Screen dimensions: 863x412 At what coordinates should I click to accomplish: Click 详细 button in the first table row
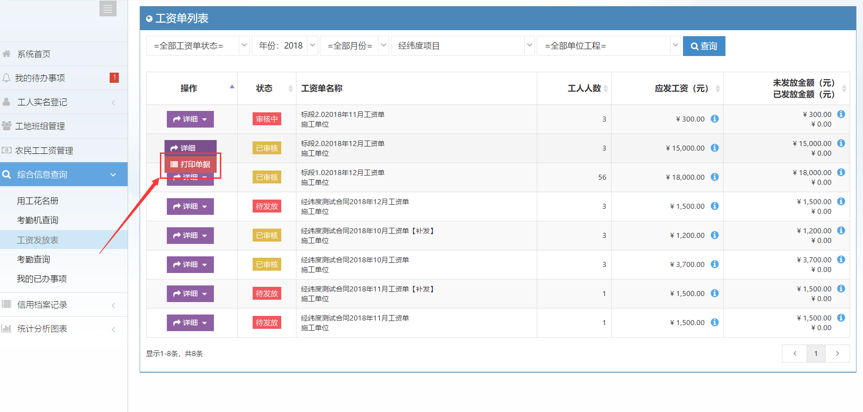click(x=190, y=119)
